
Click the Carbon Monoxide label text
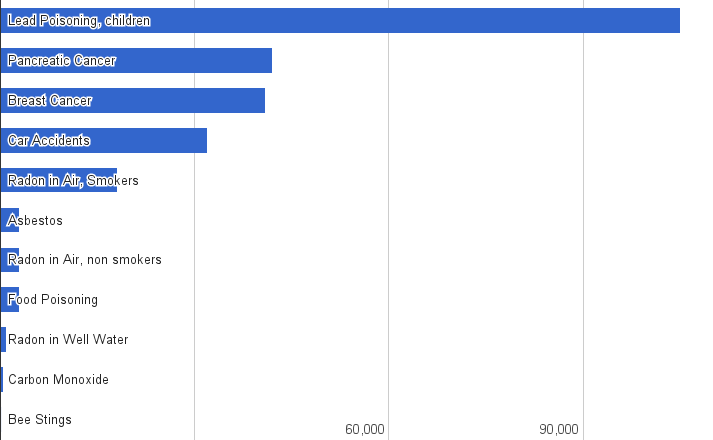point(59,380)
